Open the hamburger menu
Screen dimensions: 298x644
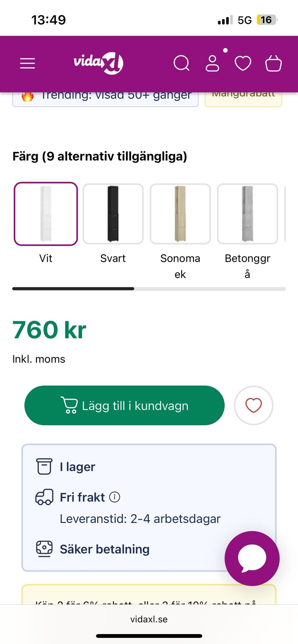pos(27,63)
